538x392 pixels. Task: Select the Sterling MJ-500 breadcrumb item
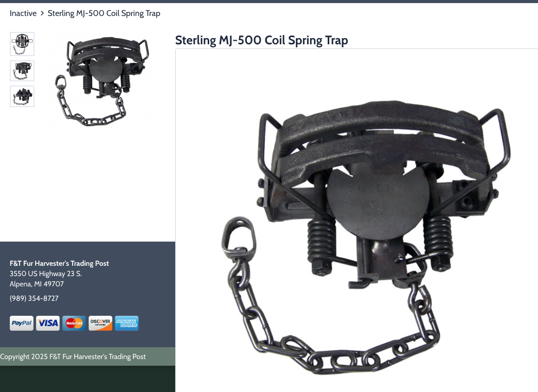coord(104,13)
